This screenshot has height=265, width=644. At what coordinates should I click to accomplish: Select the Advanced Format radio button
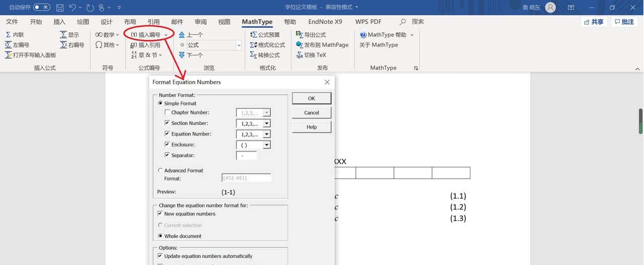(160, 171)
